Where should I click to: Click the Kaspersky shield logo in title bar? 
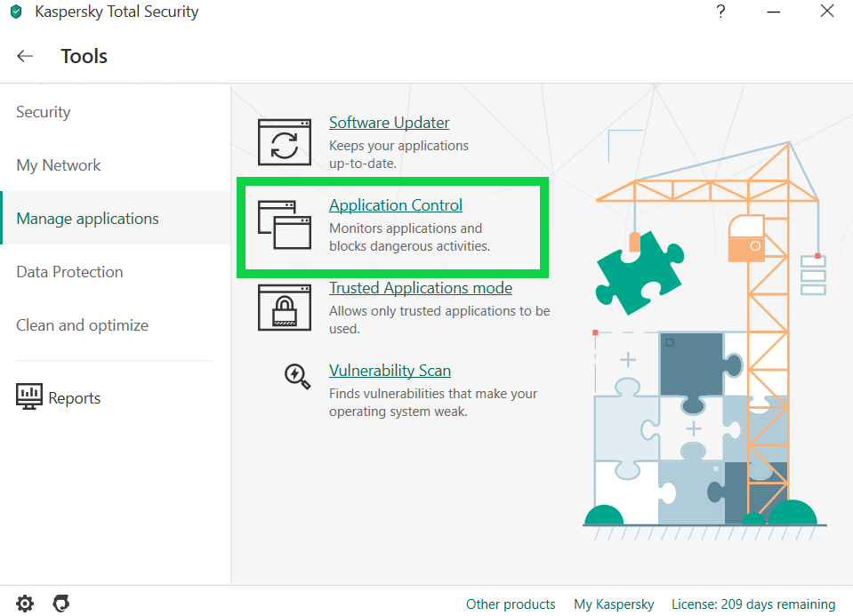[16, 12]
